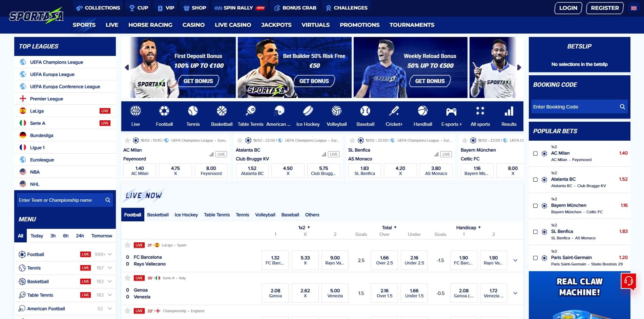644x319 pixels.
Task: Favorite the FC Barcelona match star
Action: point(127,245)
